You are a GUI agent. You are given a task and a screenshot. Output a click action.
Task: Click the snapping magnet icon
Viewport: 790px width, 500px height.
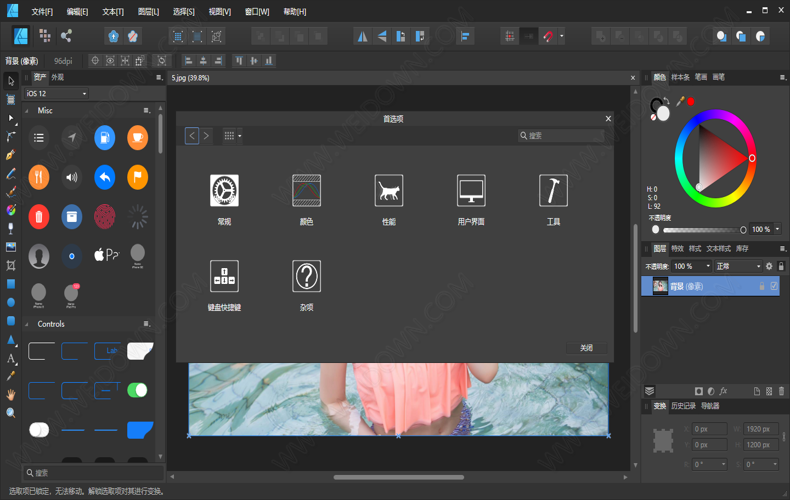548,36
